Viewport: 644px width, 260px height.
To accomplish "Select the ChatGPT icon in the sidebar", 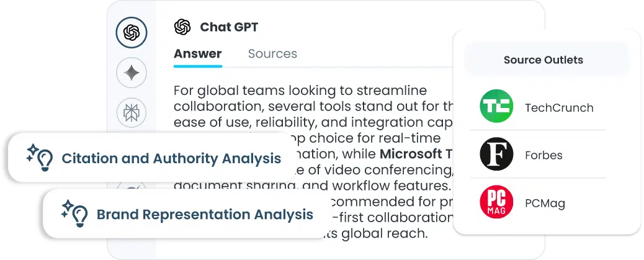I will pos(132,33).
